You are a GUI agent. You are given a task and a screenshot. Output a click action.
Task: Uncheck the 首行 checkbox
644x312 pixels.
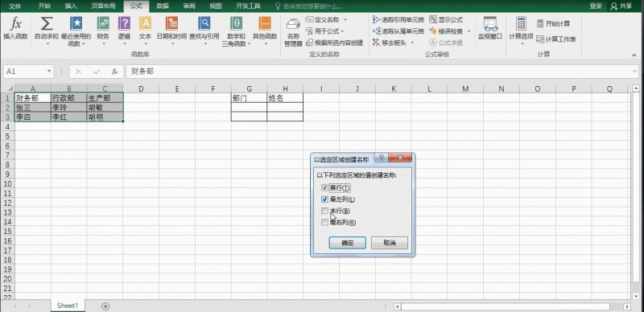(325, 188)
